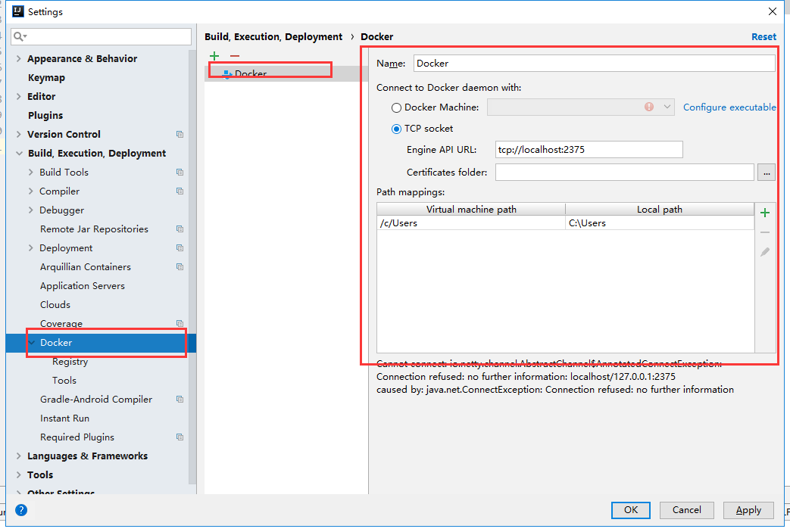
Task: Collapse the Build, Execution, Deployment section
Action: (x=19, y=154)
